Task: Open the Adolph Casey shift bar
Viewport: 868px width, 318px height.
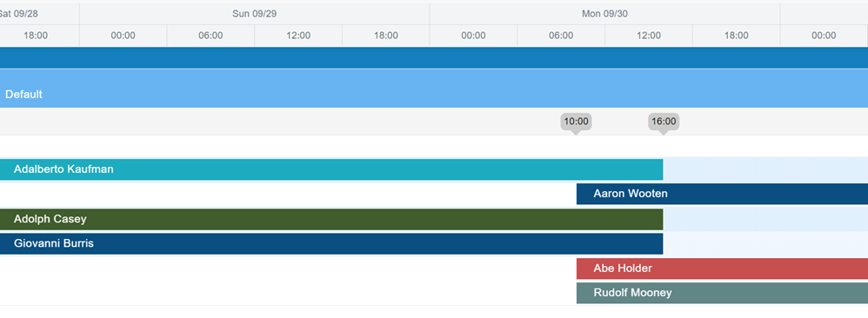Action: tap(331, 219)
